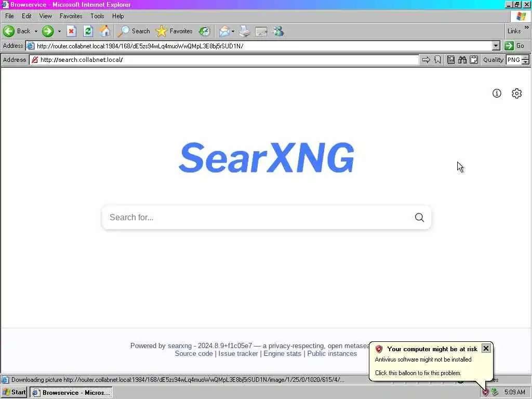532x399 pixels.
Task: Print the page with the printer icon
Action: (244, 31)
